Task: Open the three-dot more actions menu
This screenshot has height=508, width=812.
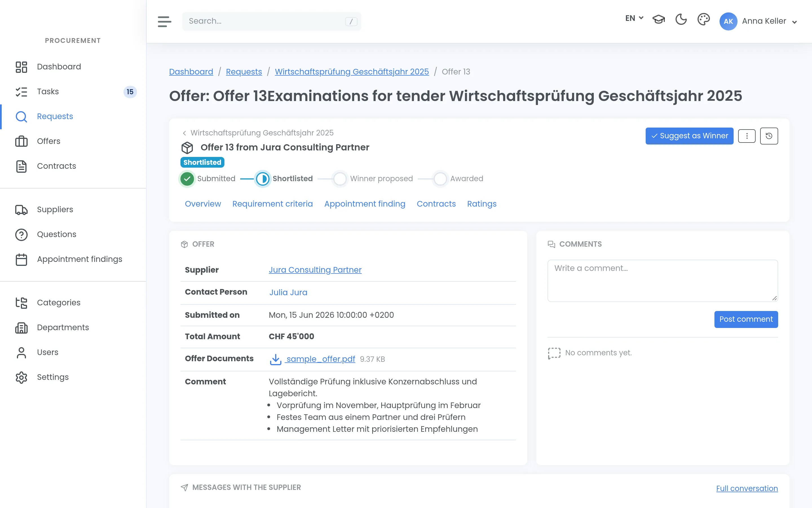Action: coord(747,136)
